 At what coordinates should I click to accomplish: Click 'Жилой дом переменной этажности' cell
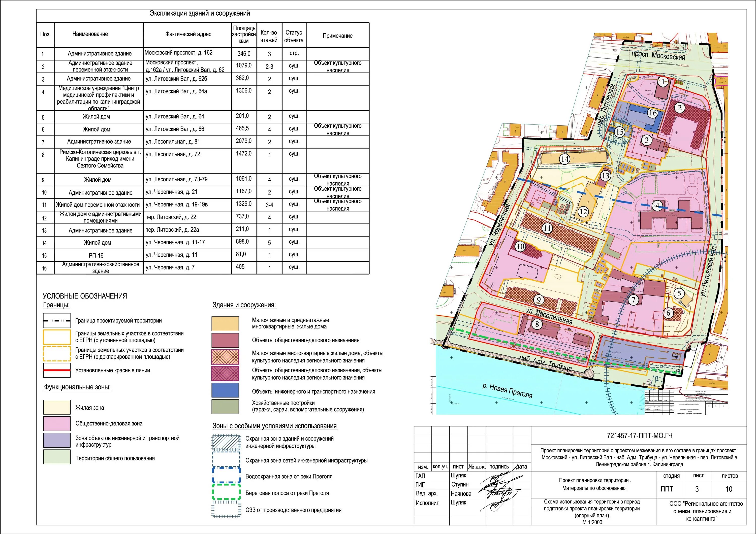[98, 205]
